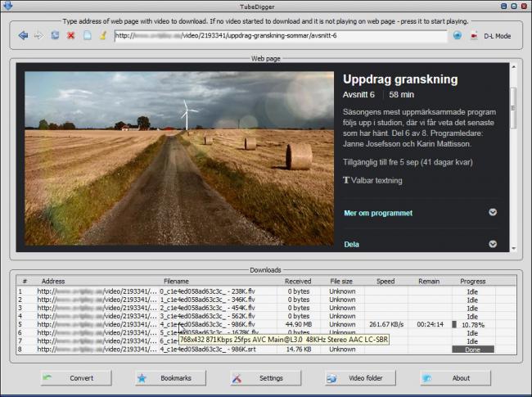Click the video thumbnail of country road
This screenshot has width=532, height=397.
179,158
